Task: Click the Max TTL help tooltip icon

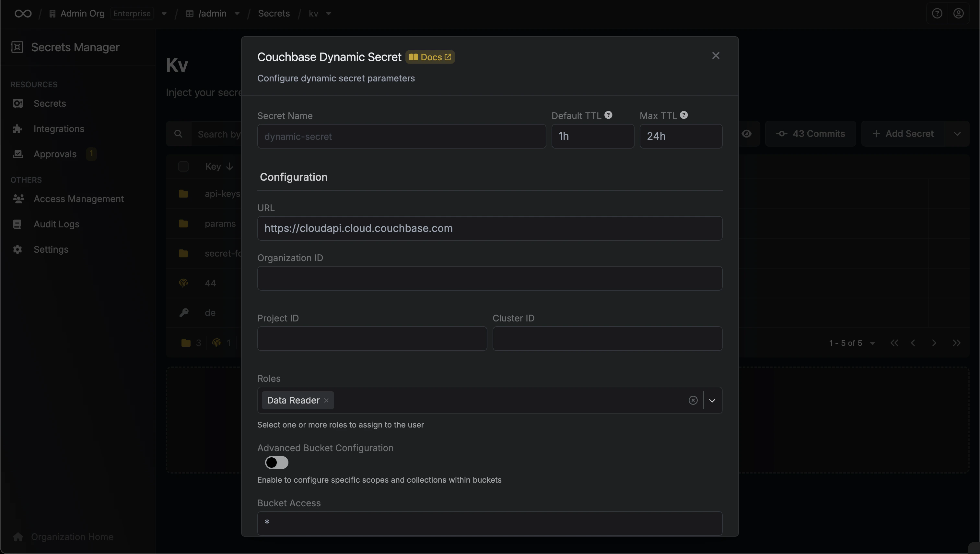Action: [x=684, y=115]
